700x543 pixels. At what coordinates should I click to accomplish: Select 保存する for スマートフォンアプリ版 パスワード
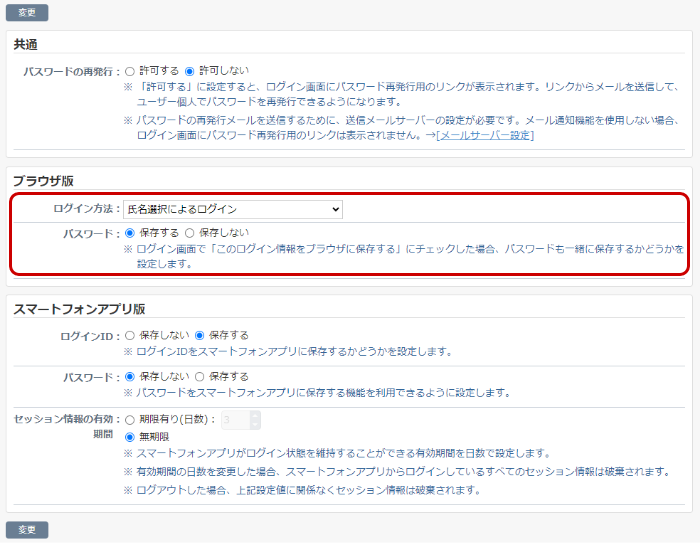pyautogui.click(x=200, y=377)
